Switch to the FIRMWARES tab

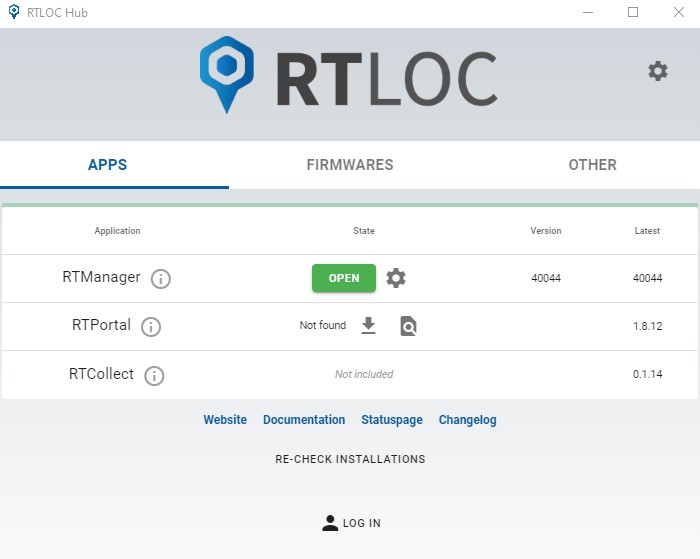tap(350, 165)
